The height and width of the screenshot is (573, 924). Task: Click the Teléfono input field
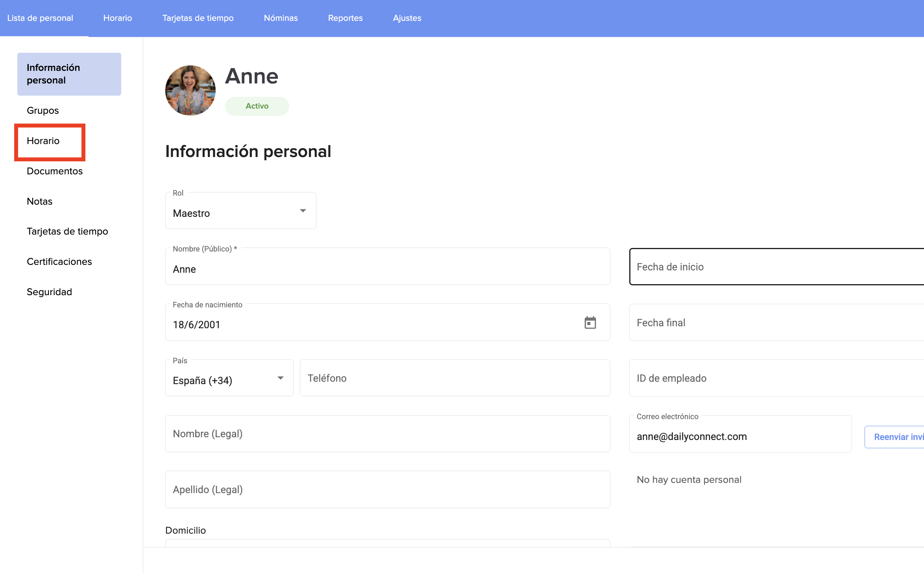tap(455, 378)
